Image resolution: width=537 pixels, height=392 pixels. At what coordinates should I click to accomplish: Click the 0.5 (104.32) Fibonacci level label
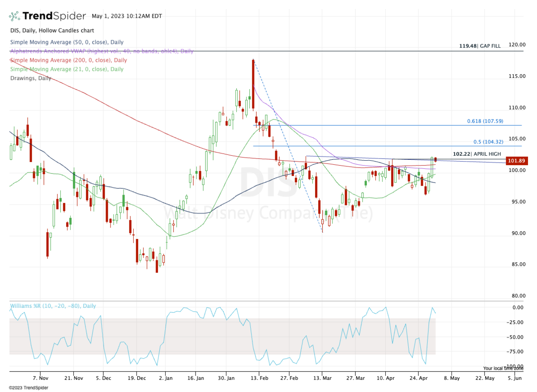[x=488, y=141]
